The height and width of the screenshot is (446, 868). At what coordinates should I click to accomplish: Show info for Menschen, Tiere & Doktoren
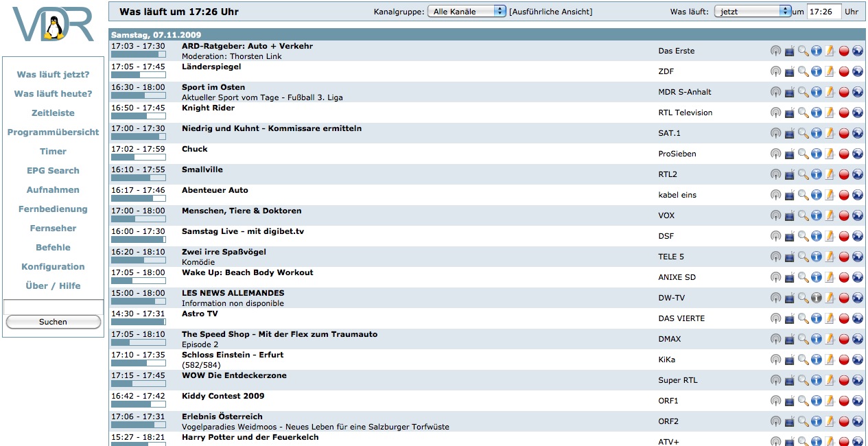pyautogui.click(x=817, y=215)
